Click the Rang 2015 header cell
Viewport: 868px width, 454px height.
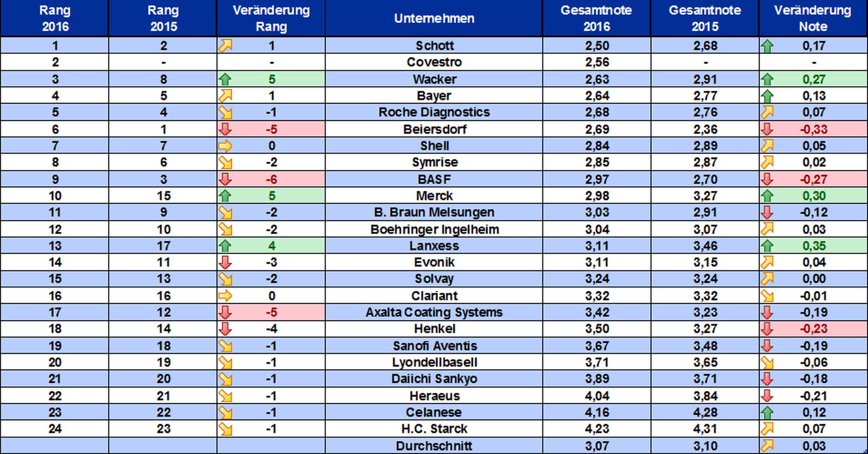(163, 18)
